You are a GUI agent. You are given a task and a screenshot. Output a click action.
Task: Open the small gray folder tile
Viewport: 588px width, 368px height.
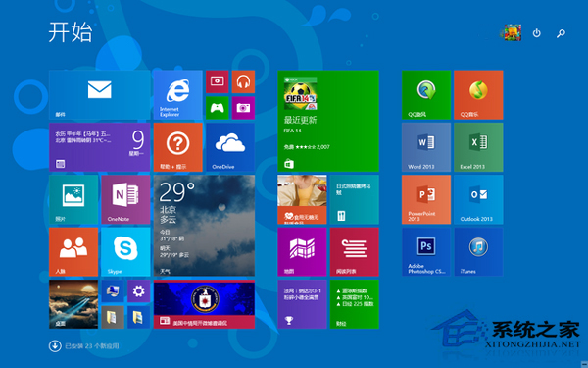pos(113,317)
